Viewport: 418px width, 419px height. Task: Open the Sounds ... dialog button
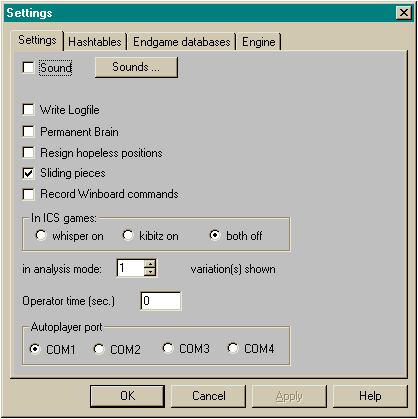pos(136,67)
